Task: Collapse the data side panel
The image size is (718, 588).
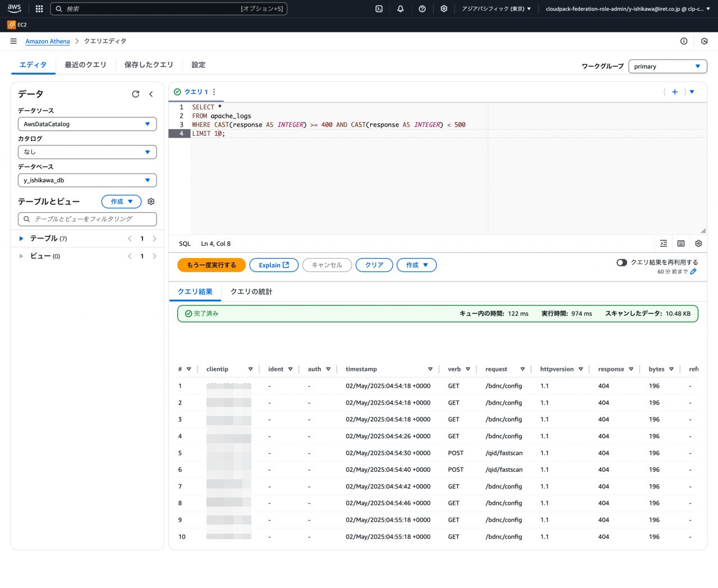Action: coord(151,94)
